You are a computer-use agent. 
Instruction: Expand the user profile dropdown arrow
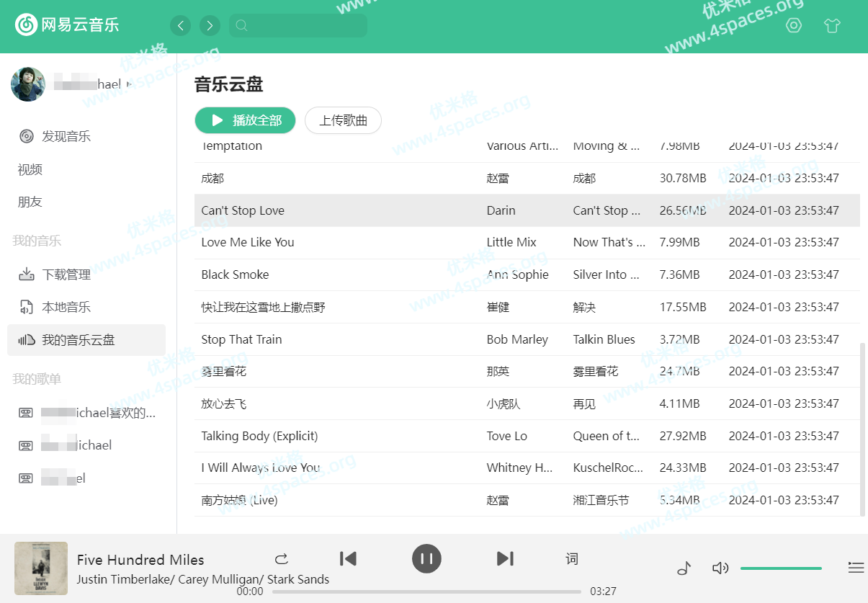click(x=130, y=85)
